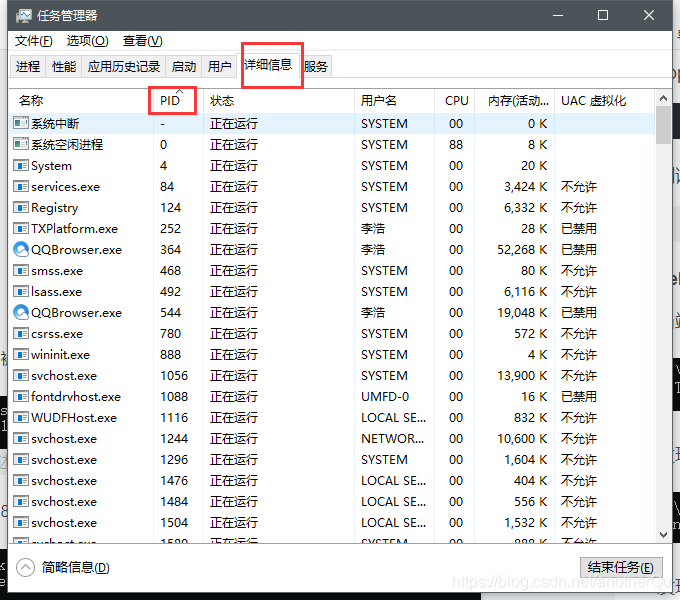680x600 pixels.
Task: Click the 系统中断 process icon
Action: pos(21,123)
